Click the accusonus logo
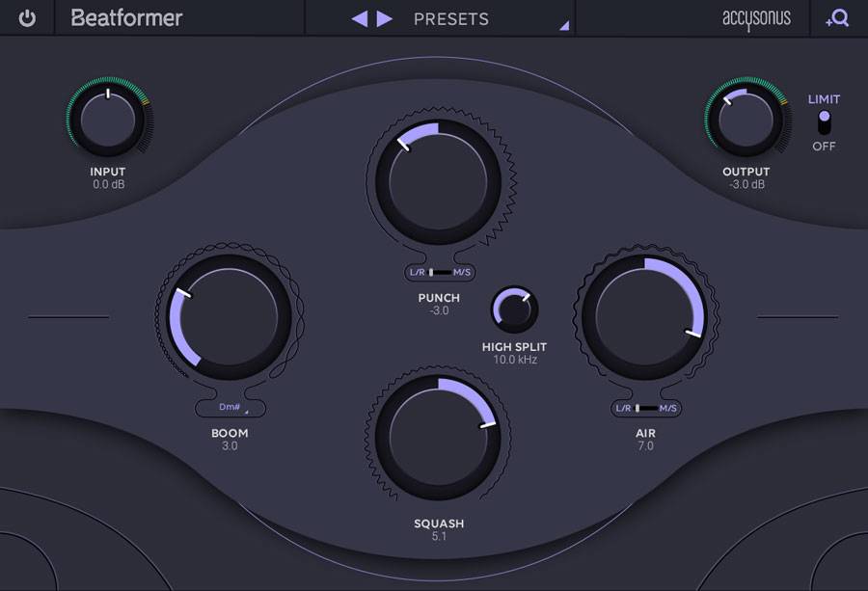The height and width of the screenshot is (591, 868). pyautogui.click(x=756, y=18)
